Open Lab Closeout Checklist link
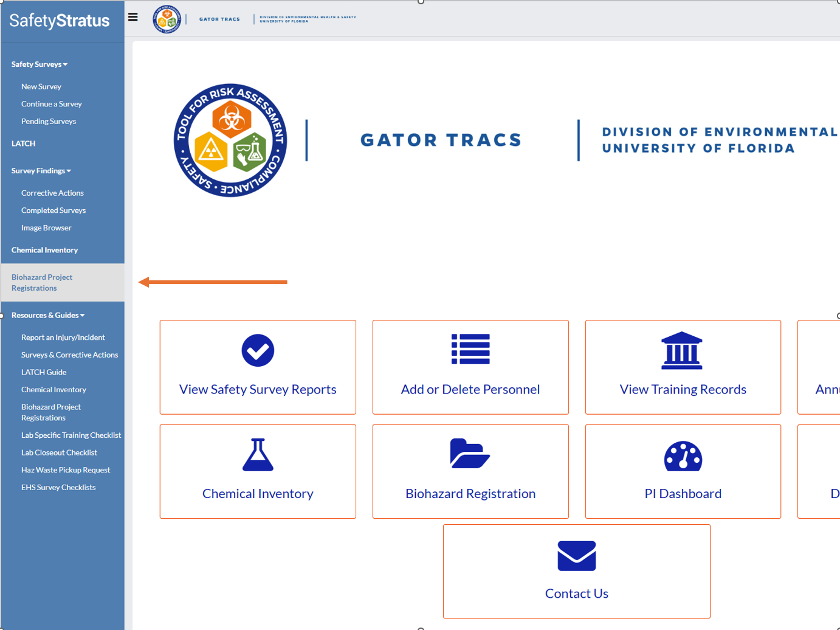This screenshot has height=630, width=840. coord(59,453)
